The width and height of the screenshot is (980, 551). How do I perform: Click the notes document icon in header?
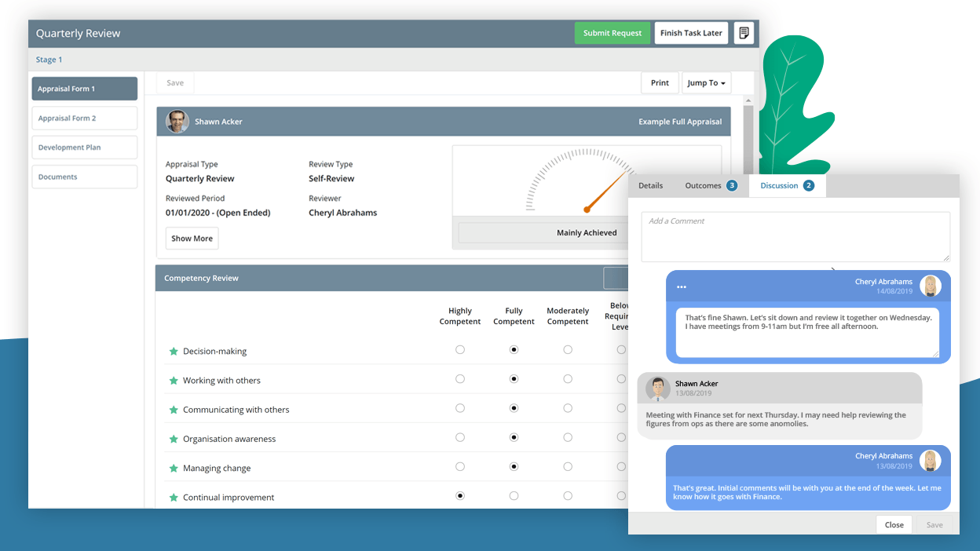[743, 33]
